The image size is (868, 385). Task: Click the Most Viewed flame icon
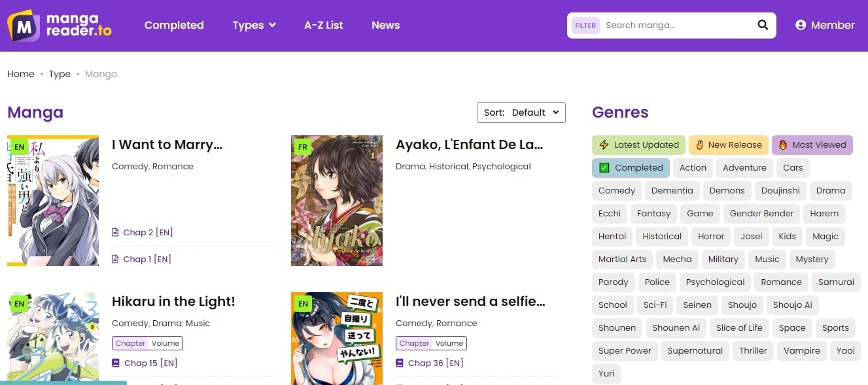click(x=783, y=145)
